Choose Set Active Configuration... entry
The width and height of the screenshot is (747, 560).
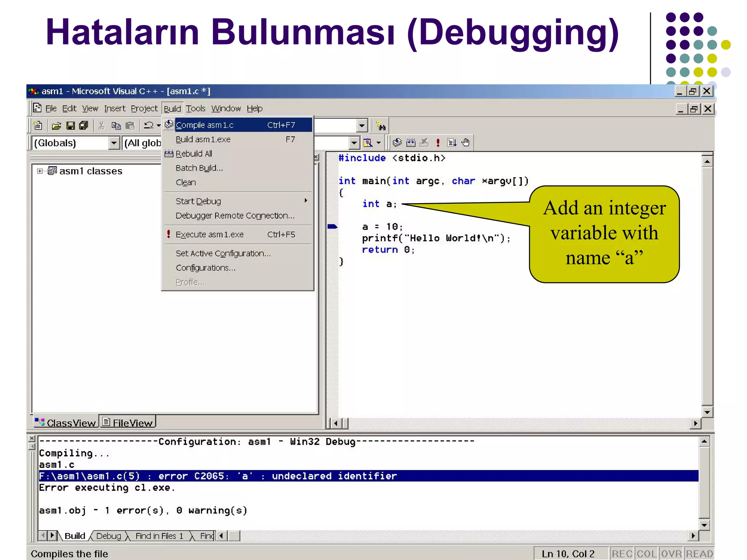point(237,253)
